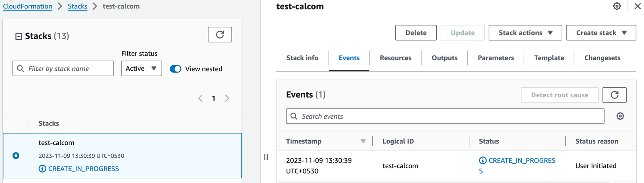Switch to the Events tab
The height and width of the screenshot is (183, 644).
pos(349,58)
